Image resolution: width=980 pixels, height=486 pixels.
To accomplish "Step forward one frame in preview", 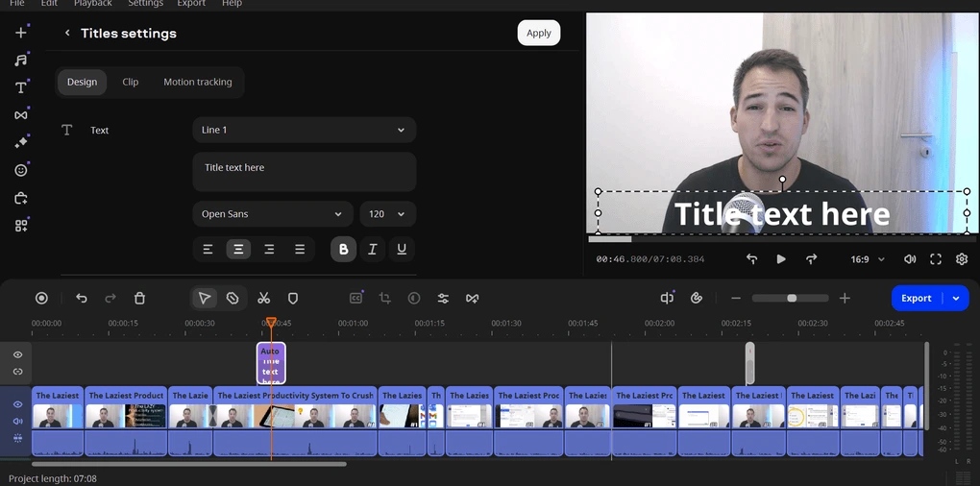I will (811, 259).
